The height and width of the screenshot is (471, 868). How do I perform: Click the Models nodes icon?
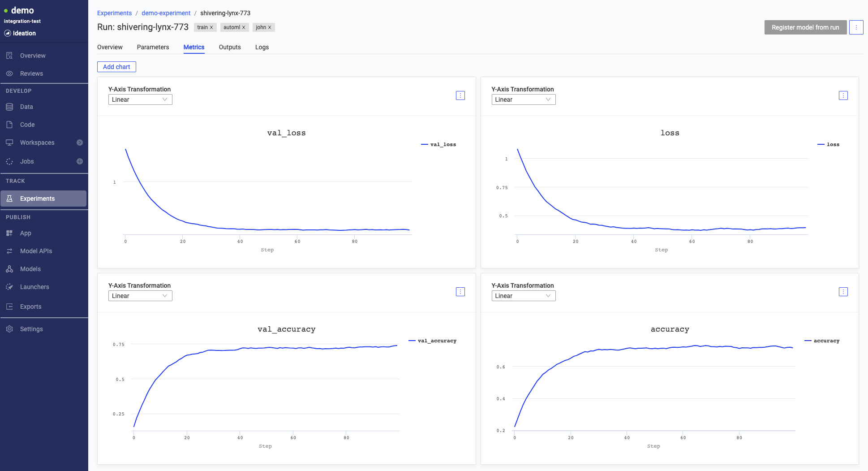tap(9, 269)
